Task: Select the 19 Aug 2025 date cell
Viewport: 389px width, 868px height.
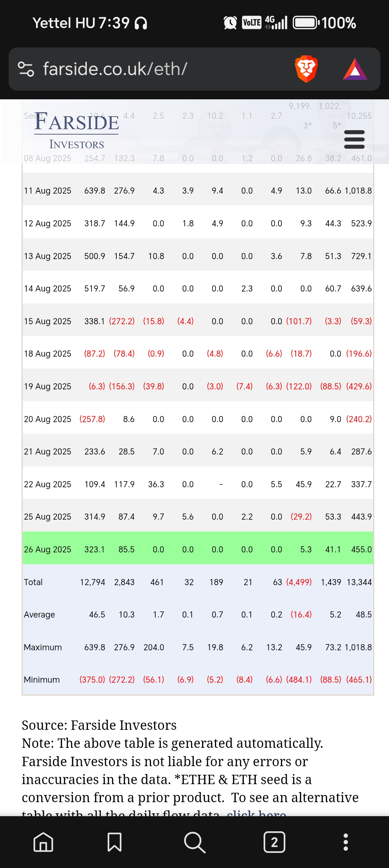Action: pyautogui.click(x=48, y=386)
